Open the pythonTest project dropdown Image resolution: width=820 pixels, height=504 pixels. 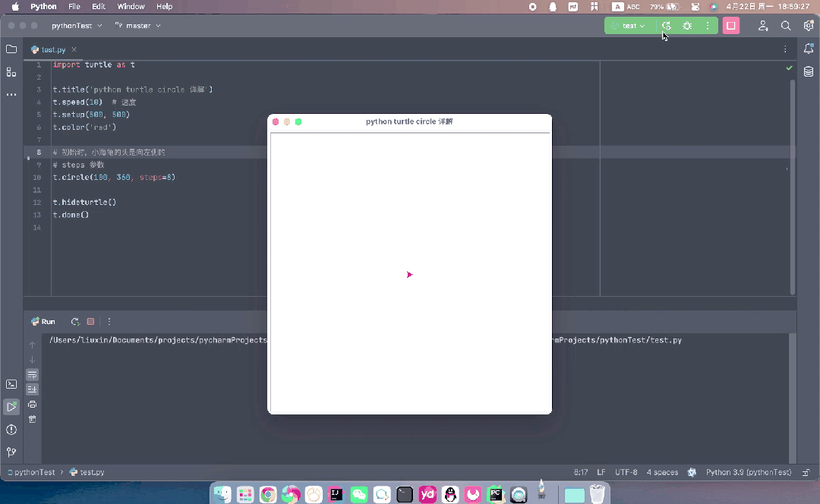click(x=76, y=26)
